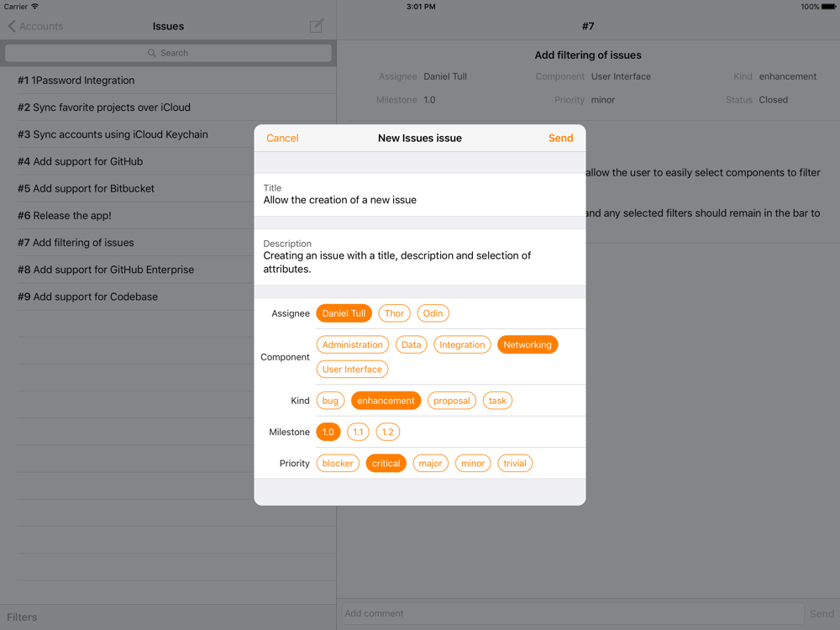Click the Title text field

pyautogui.click(x=420, y=195)
